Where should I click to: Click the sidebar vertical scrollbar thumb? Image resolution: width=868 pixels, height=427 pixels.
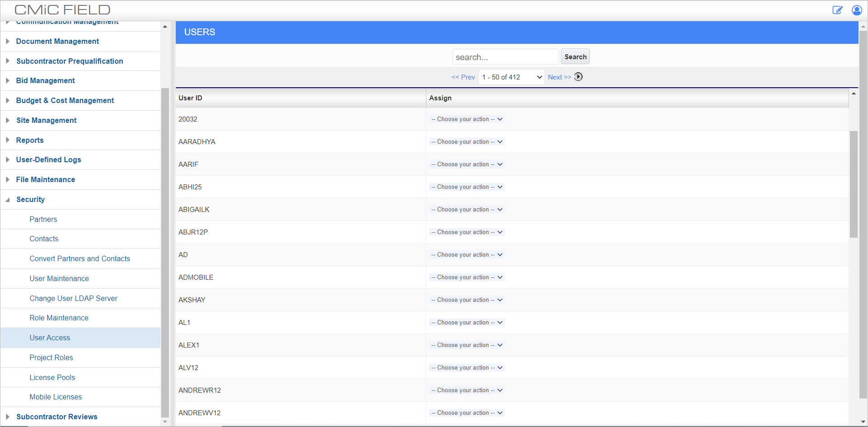coord(165,252)
